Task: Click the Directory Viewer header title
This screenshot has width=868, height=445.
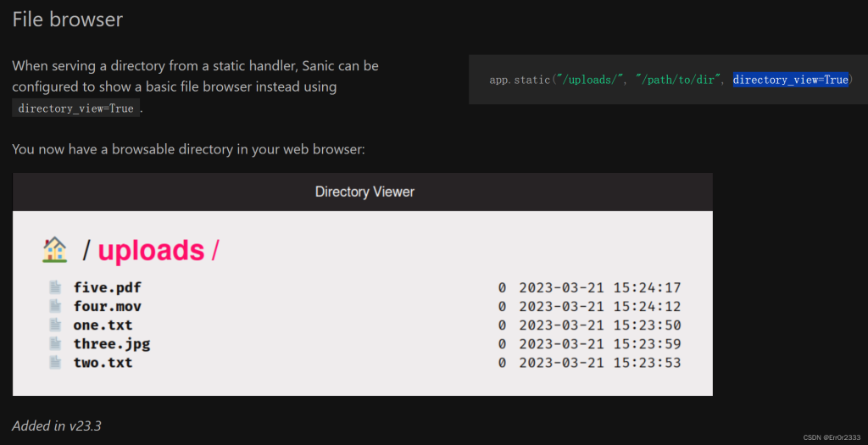Action: [364, 192]
